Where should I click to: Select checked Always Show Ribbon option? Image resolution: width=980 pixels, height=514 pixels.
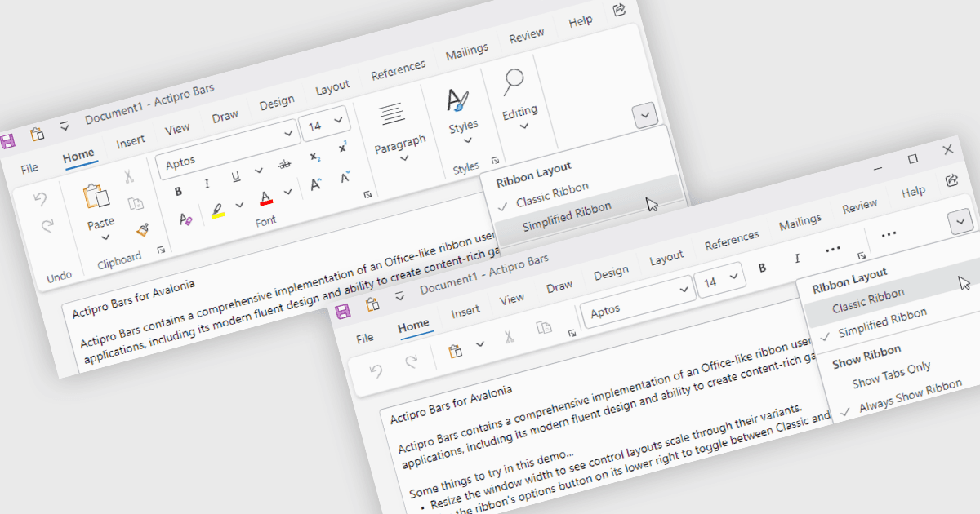pos(902,398)
